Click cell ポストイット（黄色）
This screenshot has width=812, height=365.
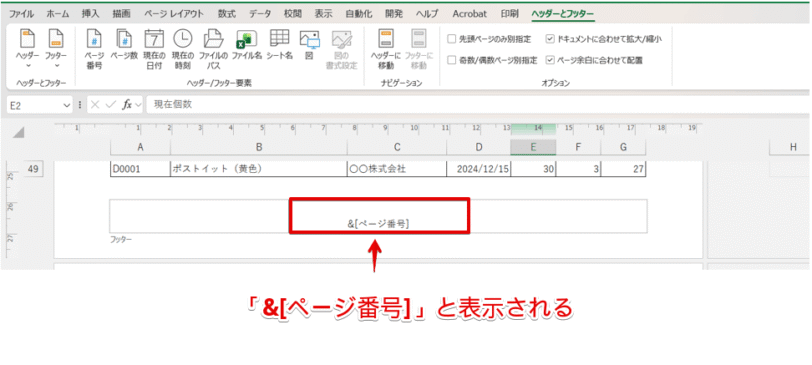258,169
